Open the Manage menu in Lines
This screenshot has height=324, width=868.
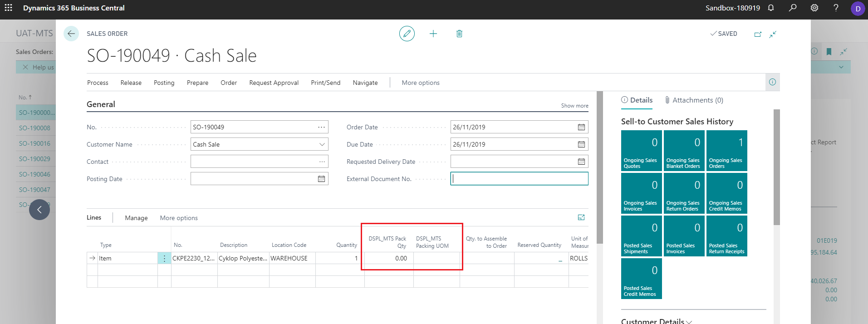pos(137,218)
